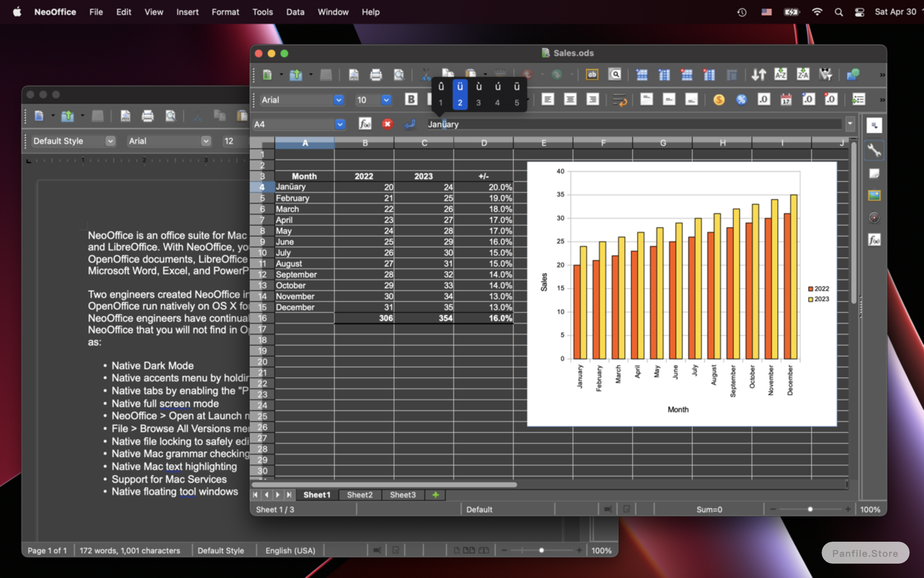Click the AutoFilter funnel icon
Screen dimensions: 924x578
(x=826, y=74)
